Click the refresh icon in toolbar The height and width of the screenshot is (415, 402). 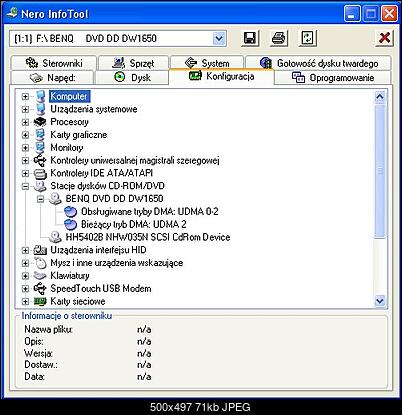pyautogui.click(x=307, y=38)
